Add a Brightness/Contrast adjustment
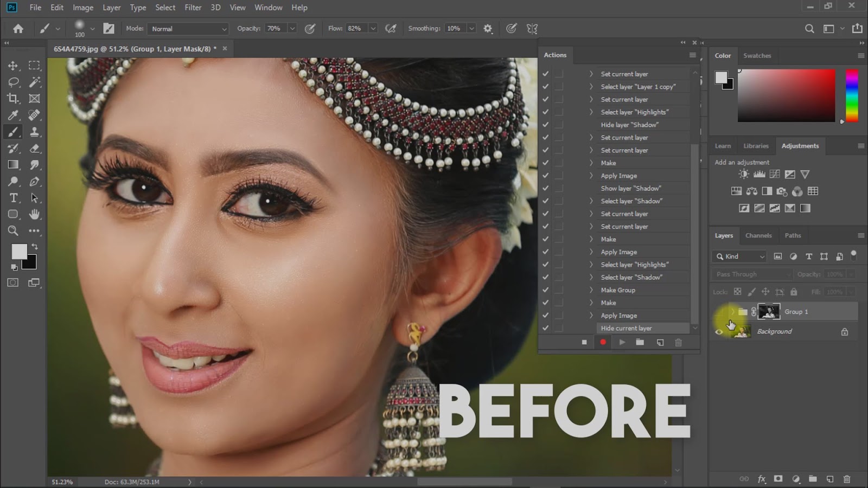The width and height of the screenshot is (868, 488). pyautogui.click(x=744, y=174)
